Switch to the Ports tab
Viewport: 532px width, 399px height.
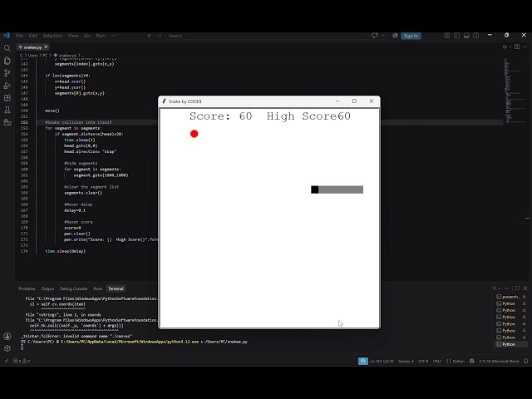pos(98,288)
